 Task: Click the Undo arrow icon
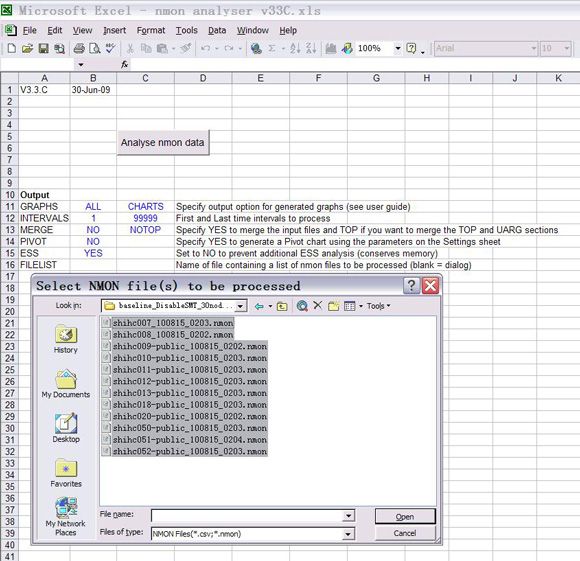(206, 48)
